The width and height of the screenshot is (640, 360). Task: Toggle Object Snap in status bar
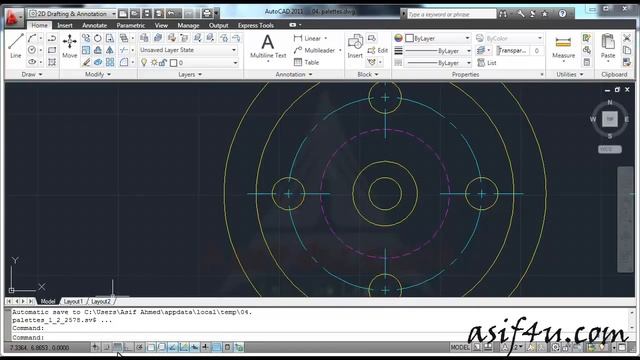pyautogui.click(x=151, y=347)
